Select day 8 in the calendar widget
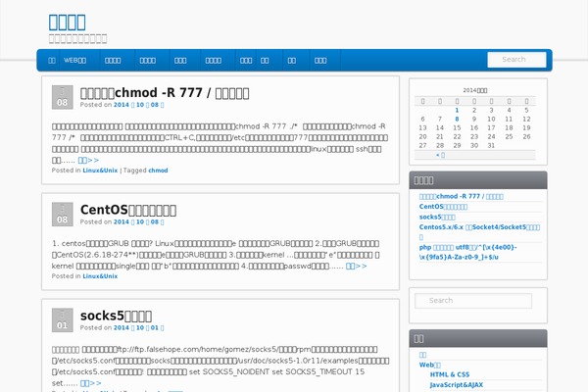Screen dimensions: 588x392 457,119
